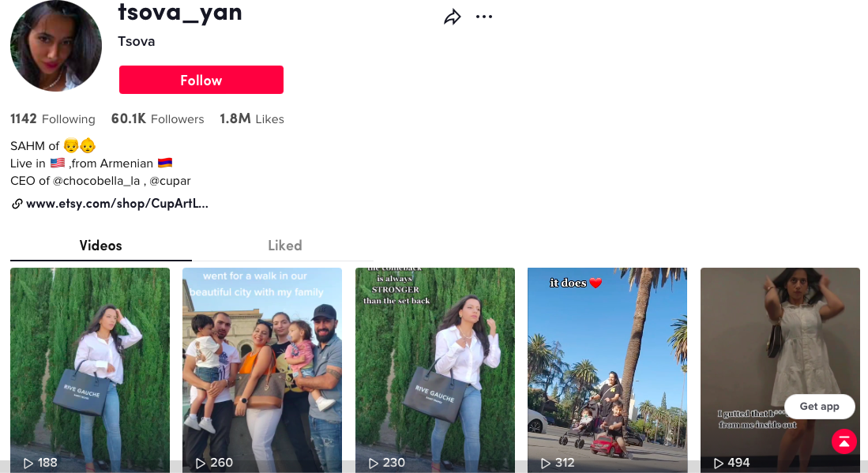Click the red scroll-to-top arrow icon

pos(844,441)
